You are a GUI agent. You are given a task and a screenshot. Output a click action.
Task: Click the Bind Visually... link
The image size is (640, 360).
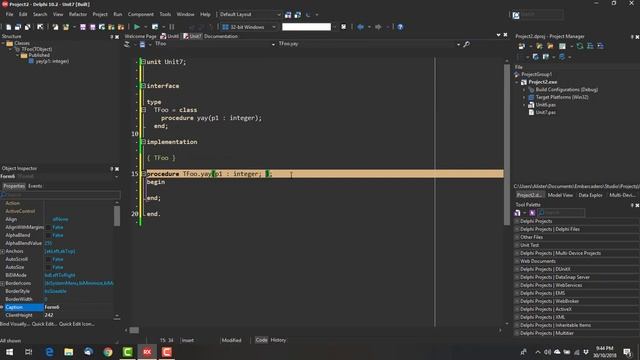click(15, 324)
